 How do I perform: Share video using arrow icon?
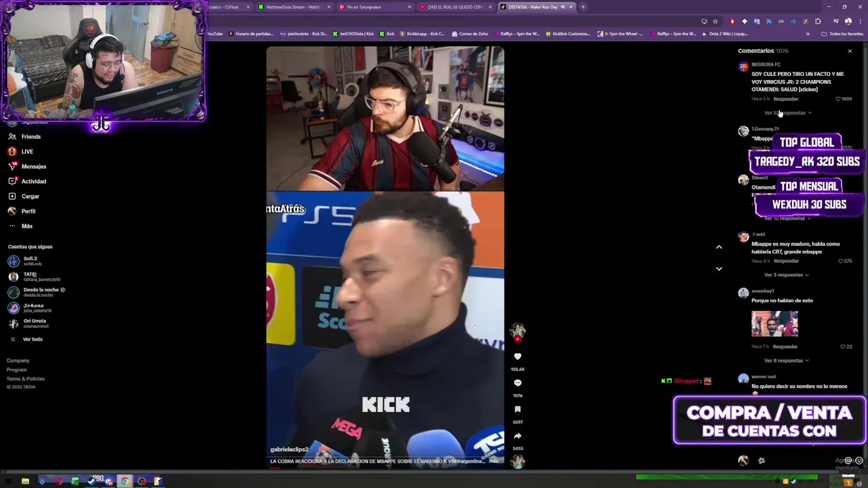517,436
